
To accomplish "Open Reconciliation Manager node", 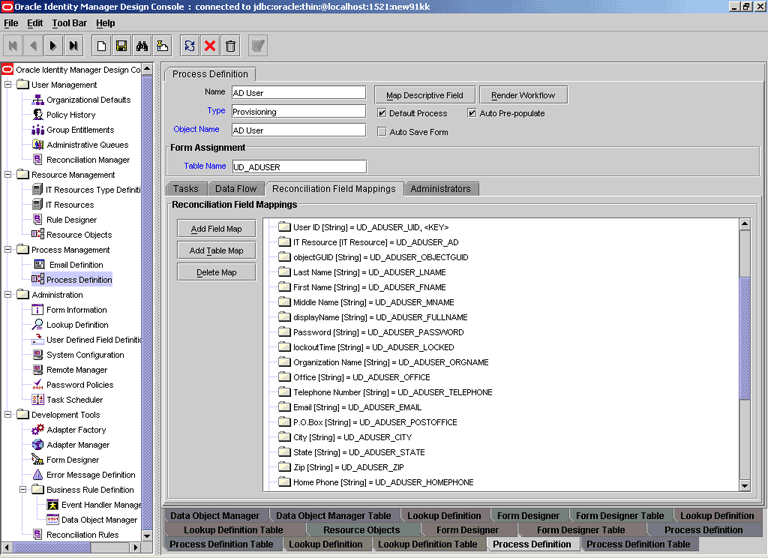I will pyautogui.click(x=88, y=160).
